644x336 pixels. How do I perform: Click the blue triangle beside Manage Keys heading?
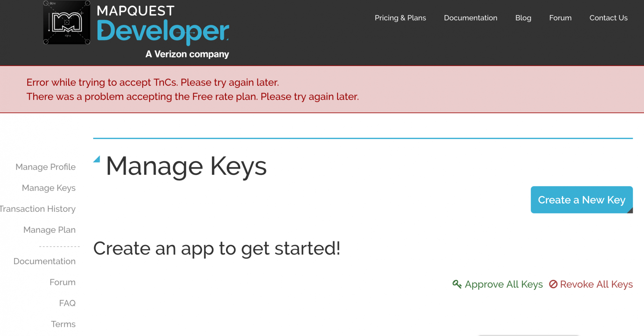97,159
